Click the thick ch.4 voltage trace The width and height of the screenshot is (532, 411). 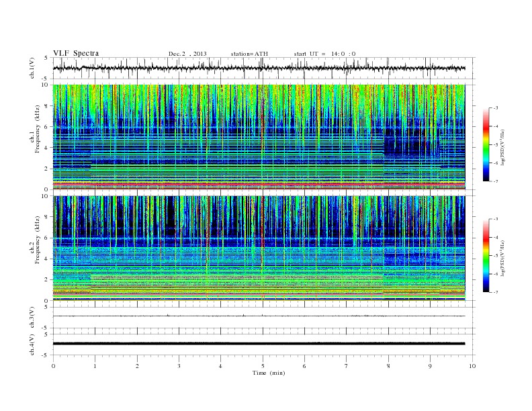point(259,344)
